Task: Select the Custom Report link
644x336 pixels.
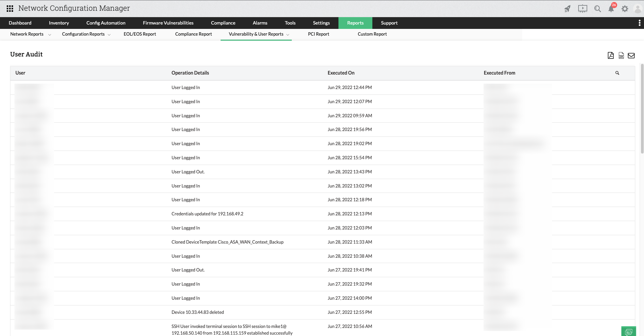Action: tap(372, 34)
